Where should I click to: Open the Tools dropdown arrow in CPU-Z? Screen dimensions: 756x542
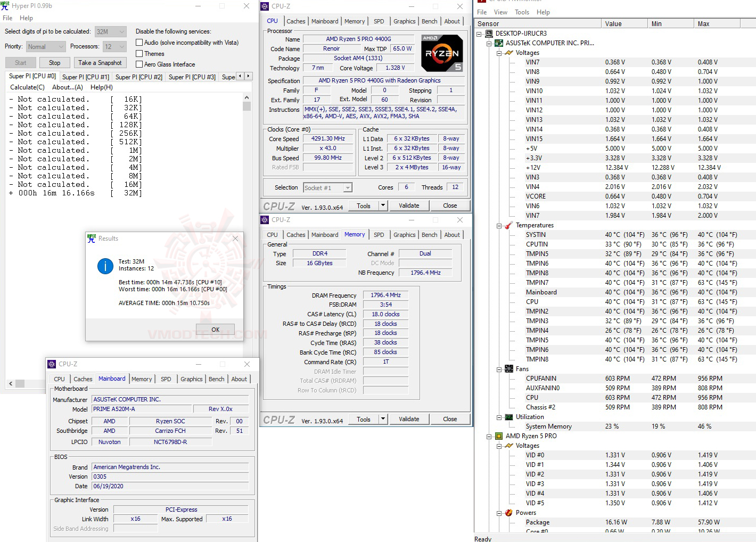(x=382, y=205)
